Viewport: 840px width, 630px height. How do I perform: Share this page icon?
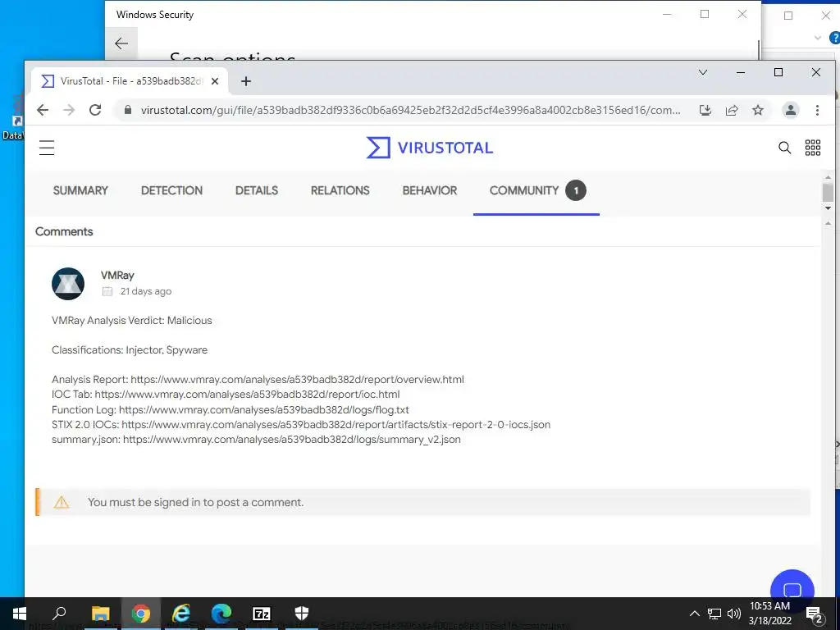[732, 111]
